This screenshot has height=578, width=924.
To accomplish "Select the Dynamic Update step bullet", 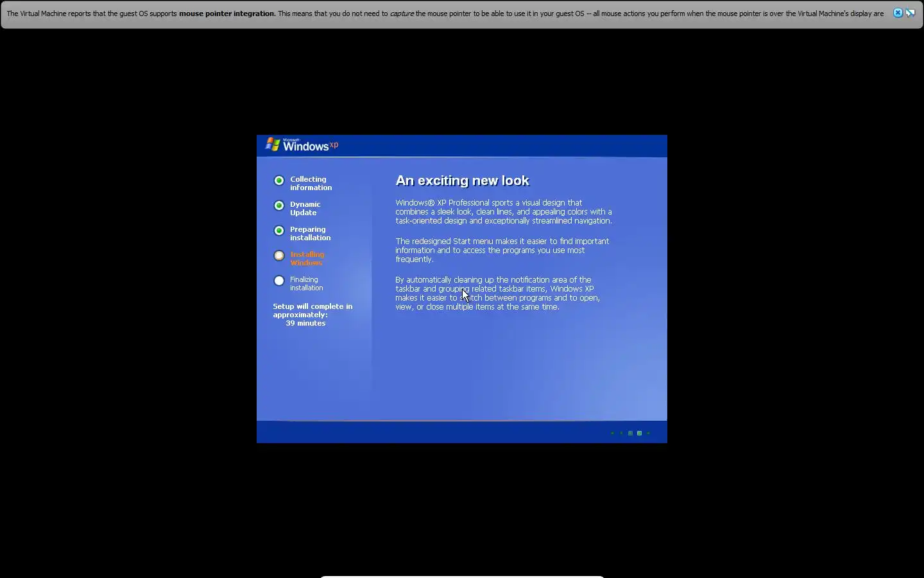I will [279, 206].
